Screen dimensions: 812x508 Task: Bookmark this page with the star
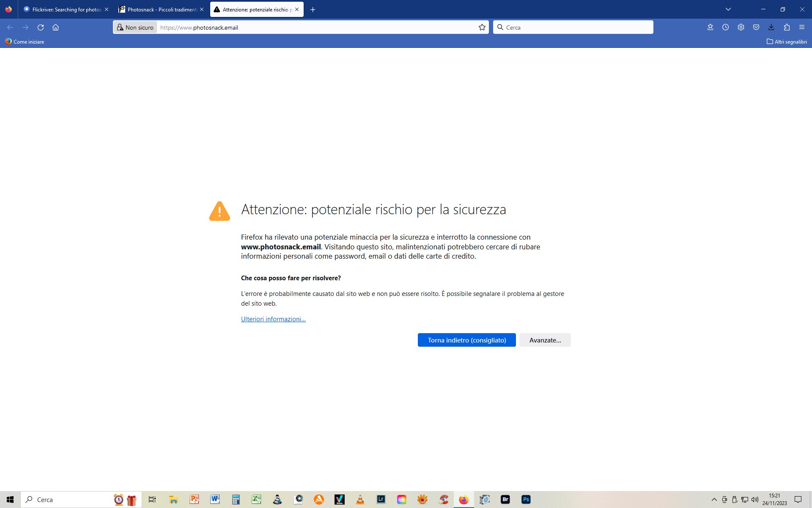tap(482, 27)
